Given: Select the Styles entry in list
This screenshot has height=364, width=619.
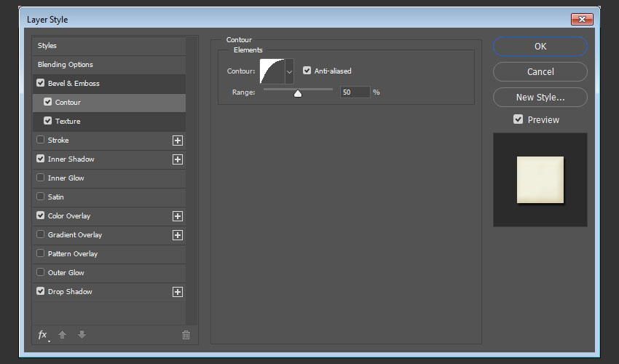Looking at the screenshot, I should (x=47, y=46).
